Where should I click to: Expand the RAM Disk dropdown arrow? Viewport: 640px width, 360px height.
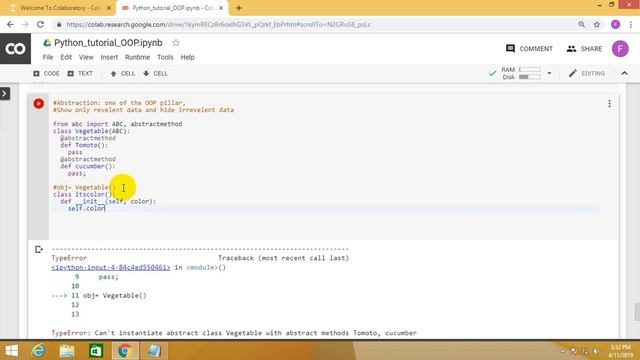549,73
